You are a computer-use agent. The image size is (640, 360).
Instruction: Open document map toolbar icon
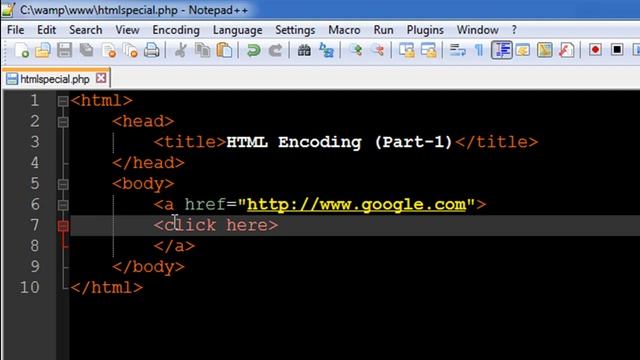(544, 50)
